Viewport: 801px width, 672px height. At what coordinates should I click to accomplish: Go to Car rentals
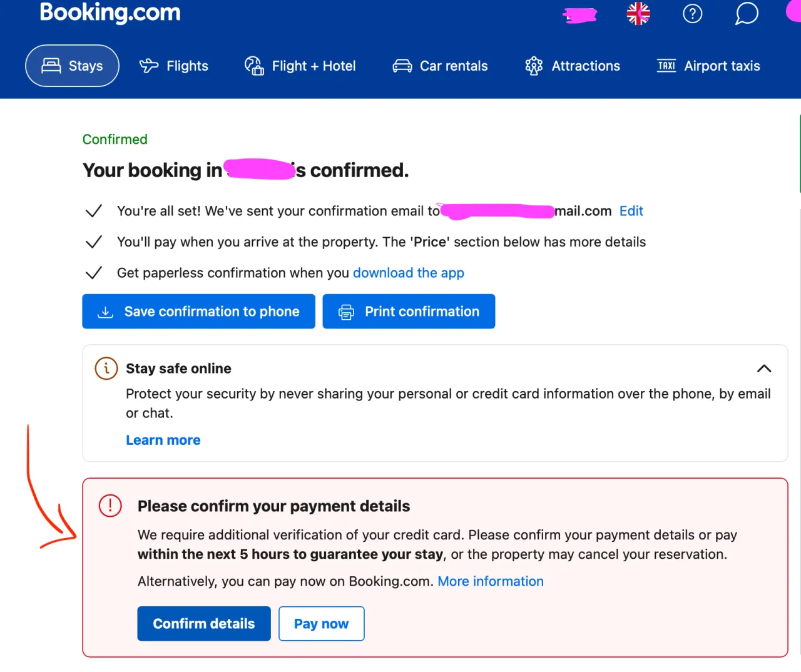coord(440,66)
